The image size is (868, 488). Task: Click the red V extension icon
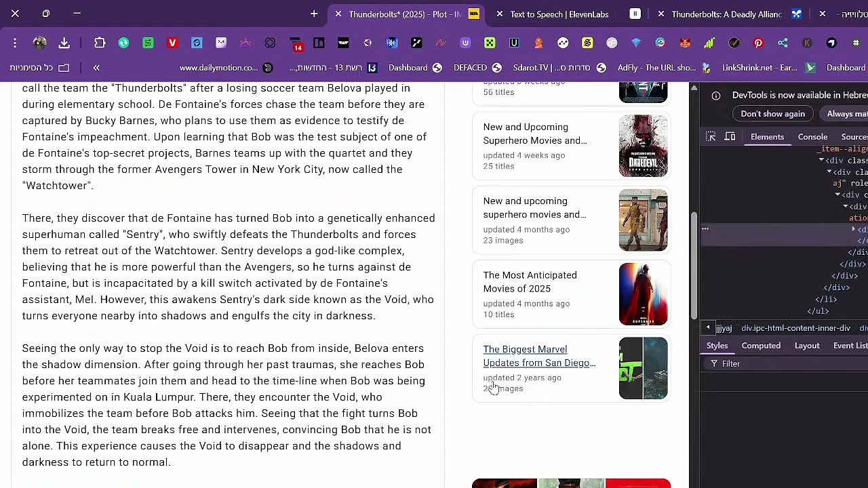pyautogui.click(x=172, y=43)
